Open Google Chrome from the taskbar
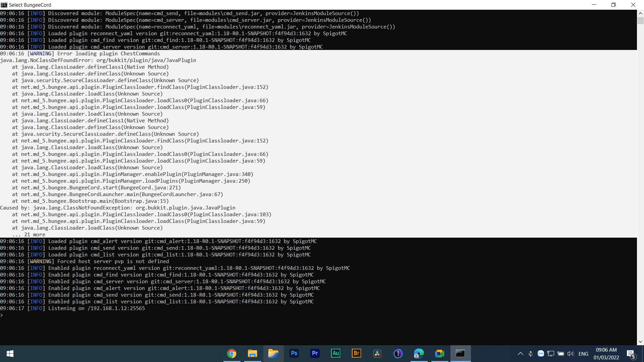Image resolution: width=644 pixels, height=362 pixels. point(232,354)
